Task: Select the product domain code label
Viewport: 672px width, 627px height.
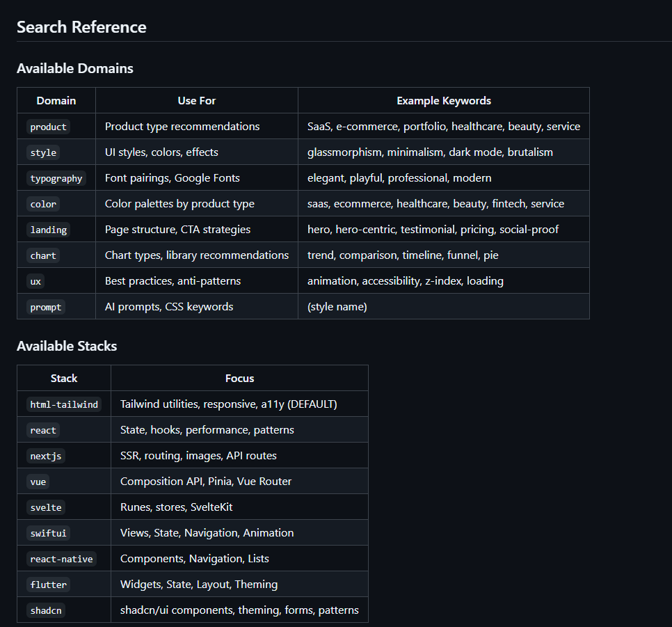Action: (49, 127)
